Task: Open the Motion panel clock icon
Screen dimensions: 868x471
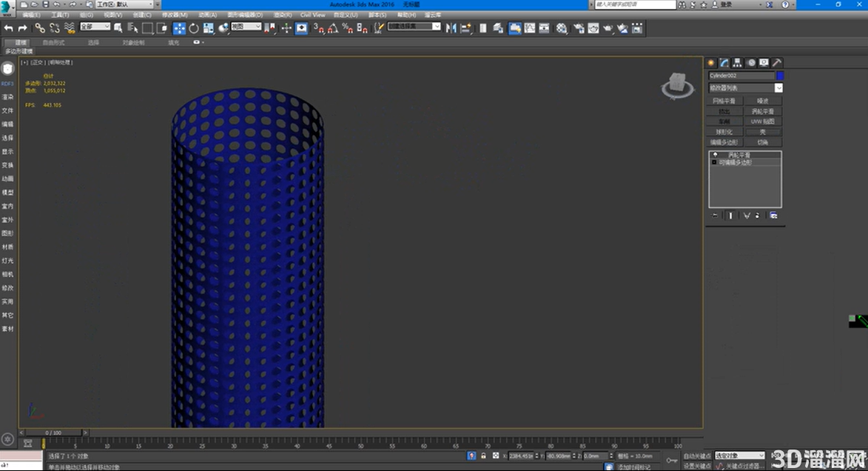Action: coord(751,62)
